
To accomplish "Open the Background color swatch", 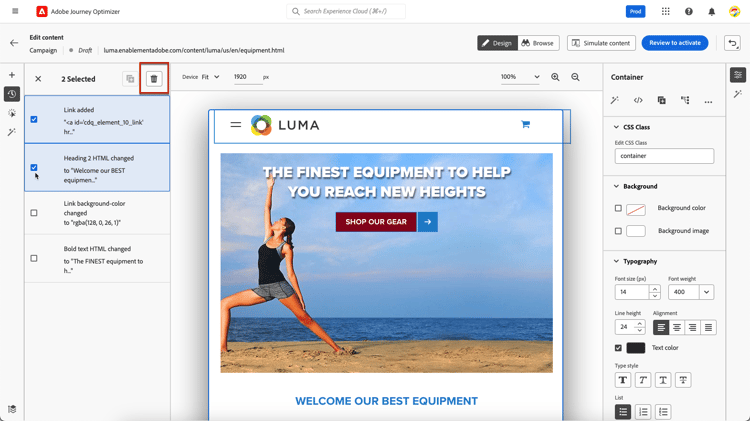I will [x=636, y=209].
